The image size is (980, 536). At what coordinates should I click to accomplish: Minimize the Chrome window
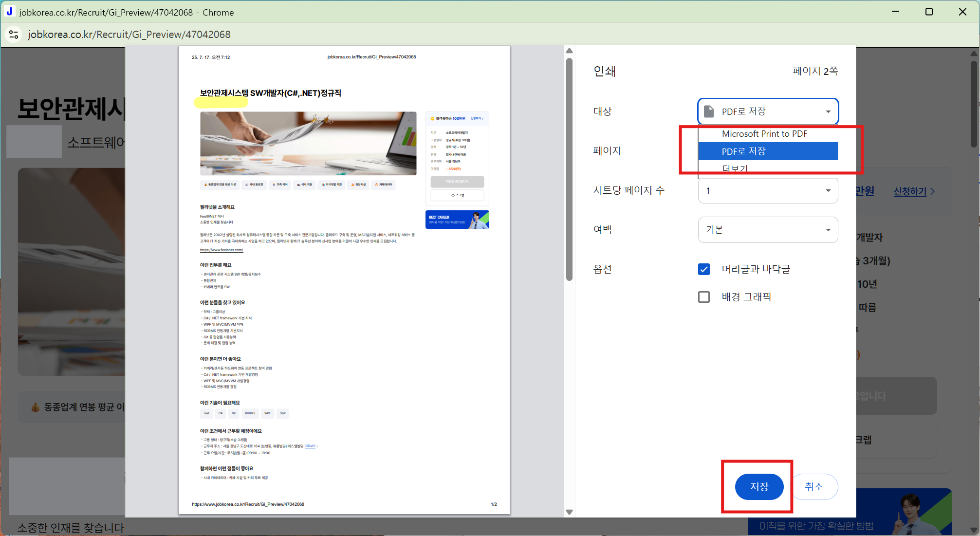coord(895,12)
